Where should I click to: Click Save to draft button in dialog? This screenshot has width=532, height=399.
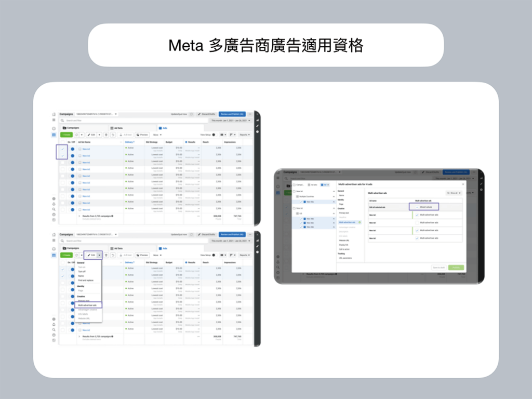(x=438, y=268)
